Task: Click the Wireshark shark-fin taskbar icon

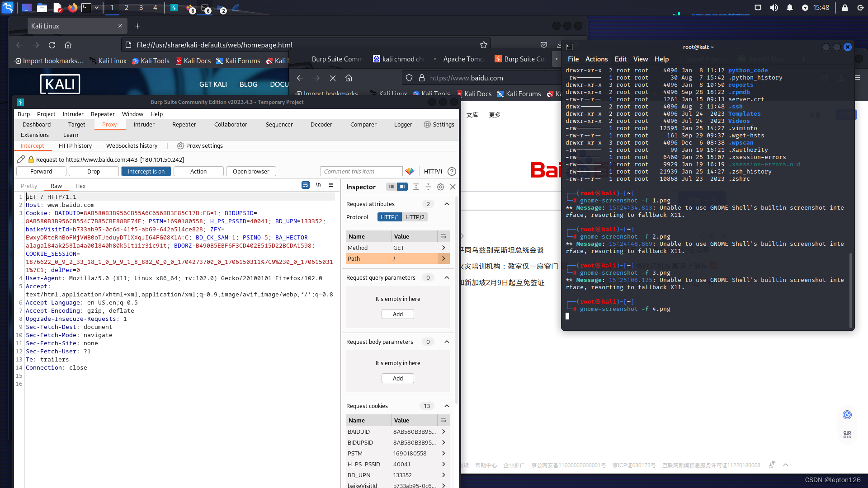Action: [x=236, y=8]
